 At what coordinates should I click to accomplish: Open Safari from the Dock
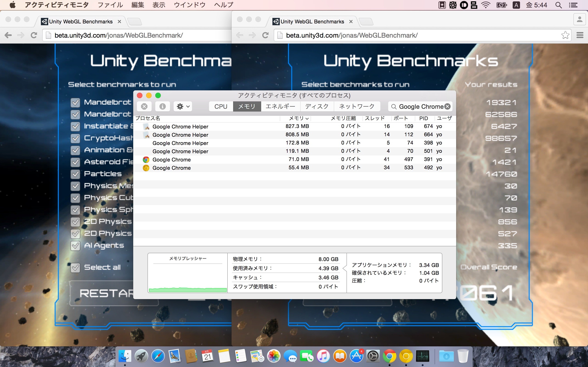158,356
